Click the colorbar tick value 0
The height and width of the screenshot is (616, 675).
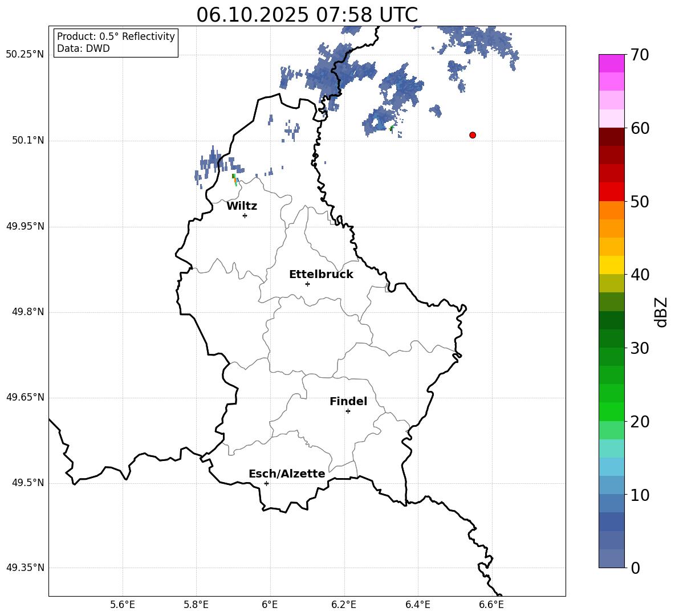(635, 568)
